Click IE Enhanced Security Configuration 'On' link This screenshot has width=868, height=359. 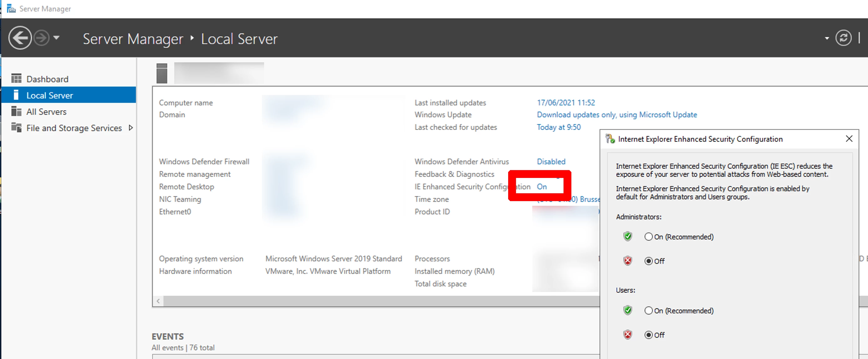pyautogui.click(x=542, y=187)
